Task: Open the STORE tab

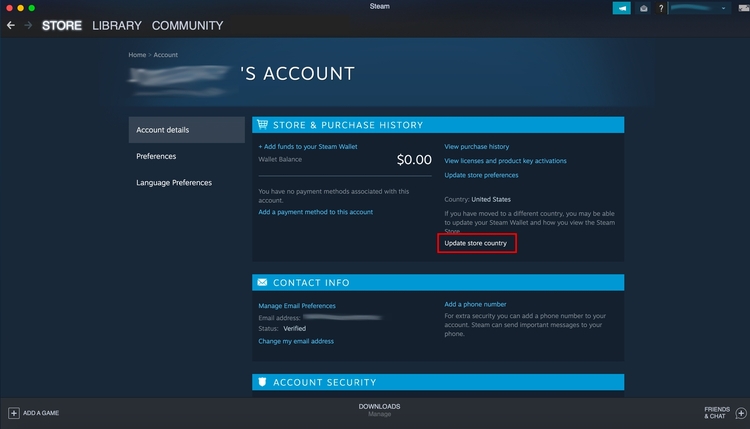Action: pos(62,25)
